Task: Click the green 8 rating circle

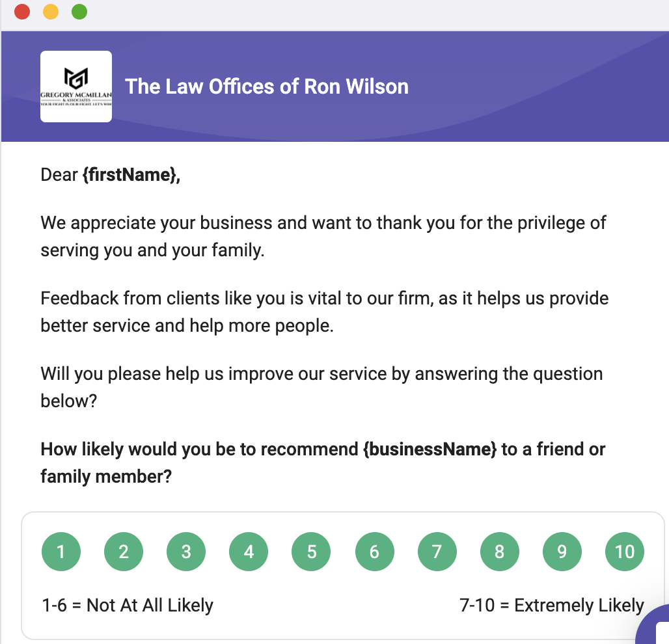Action: (499, 552)
